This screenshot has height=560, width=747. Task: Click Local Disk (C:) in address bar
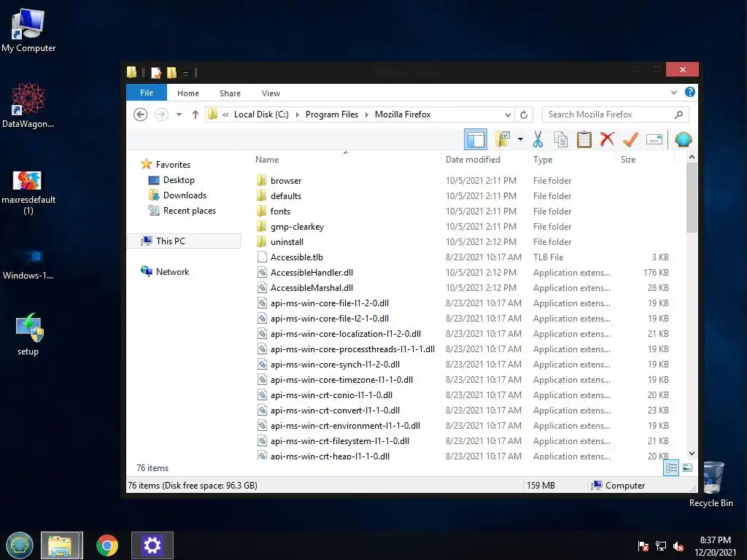pyautogui.click(x=261, y=114)
